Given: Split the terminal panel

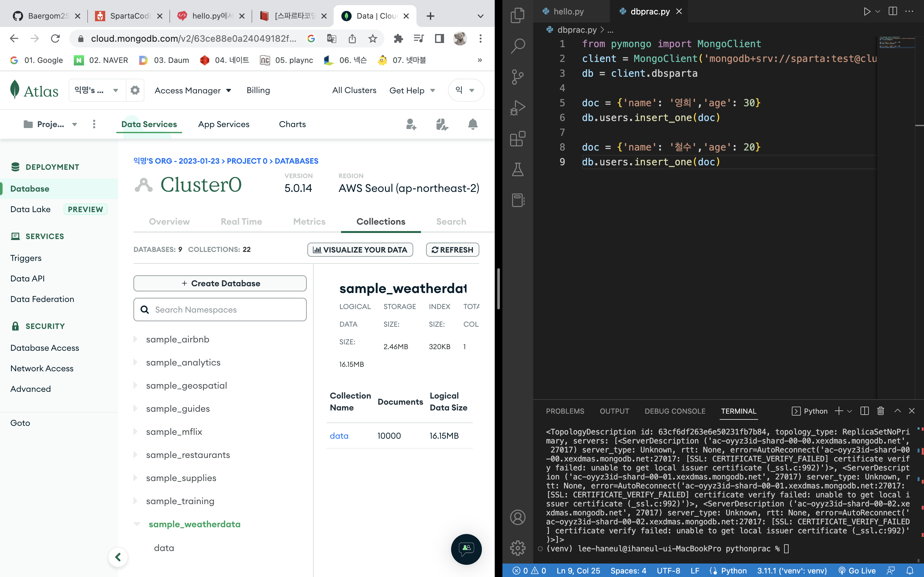Looking at the screenshot, I should click(x=865, y=411).
